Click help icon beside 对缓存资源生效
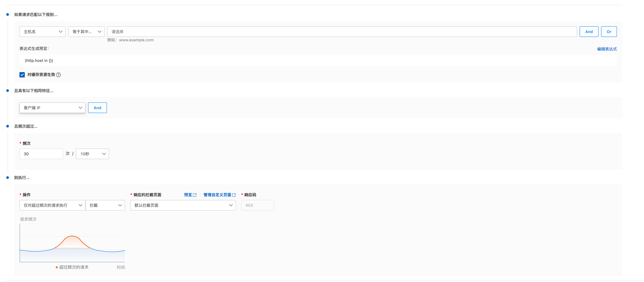Image resolution: width=644 pixels, height=282 pixels. 58,75
